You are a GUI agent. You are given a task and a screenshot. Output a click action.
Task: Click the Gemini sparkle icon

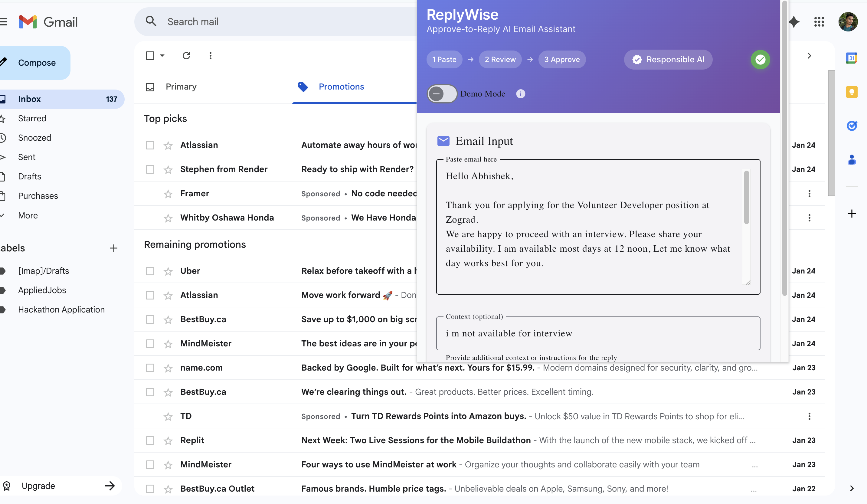pos(794,22)
